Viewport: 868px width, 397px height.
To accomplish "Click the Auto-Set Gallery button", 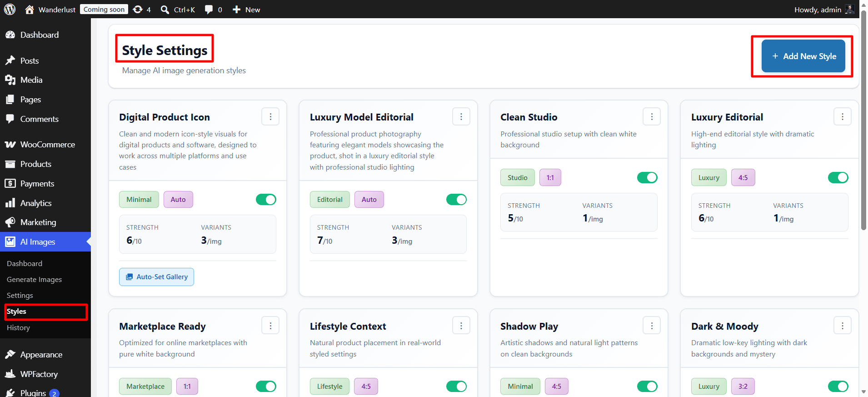I will (156, 277).
